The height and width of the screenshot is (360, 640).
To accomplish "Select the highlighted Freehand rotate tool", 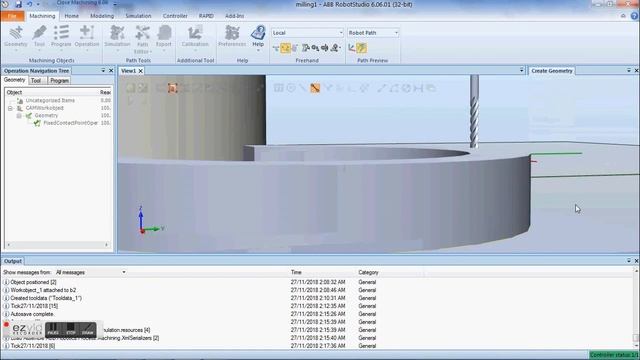I will click(285, 48).
